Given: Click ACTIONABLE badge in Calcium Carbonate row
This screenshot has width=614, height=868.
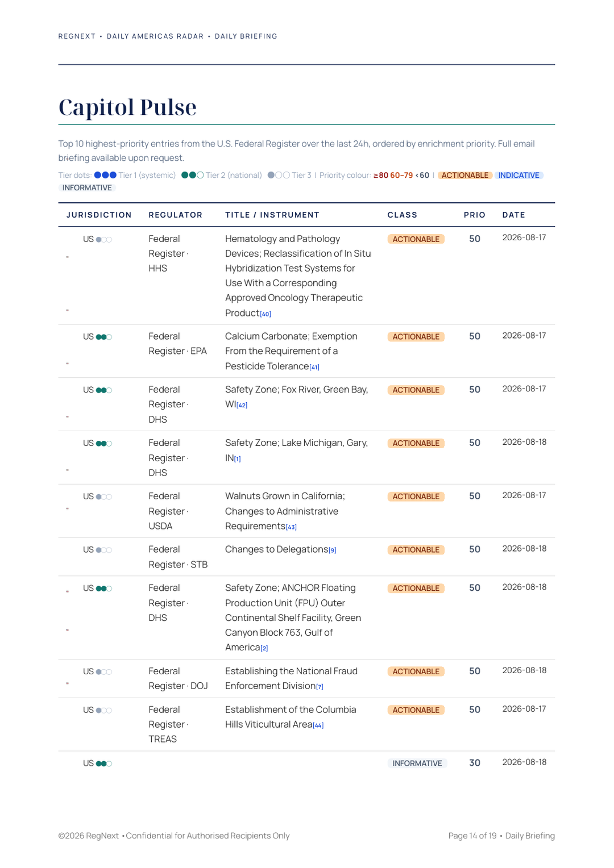Looking at the screenshot, I should [x=416, y=337].
